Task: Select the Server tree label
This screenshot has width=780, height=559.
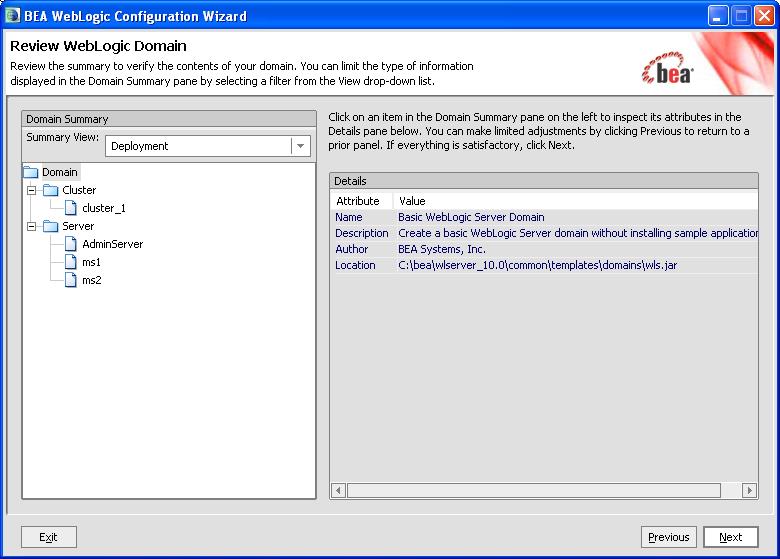Action: [x=78, y=227]
